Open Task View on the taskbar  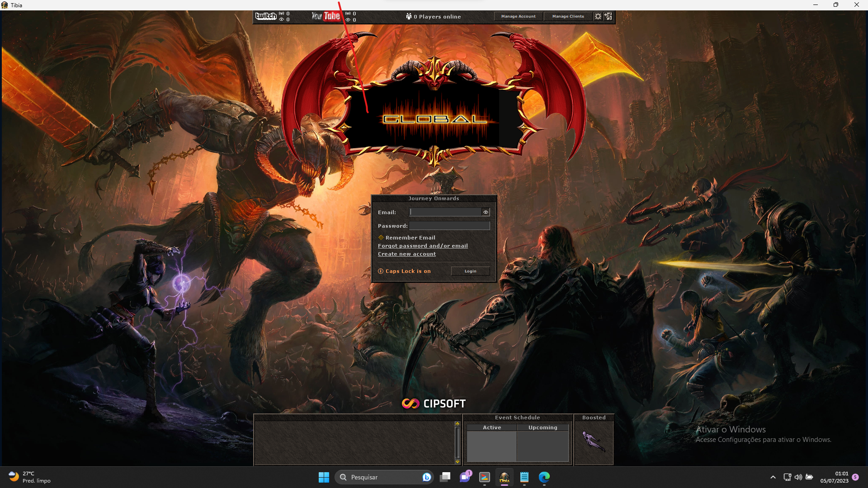[x=445, y=477]
